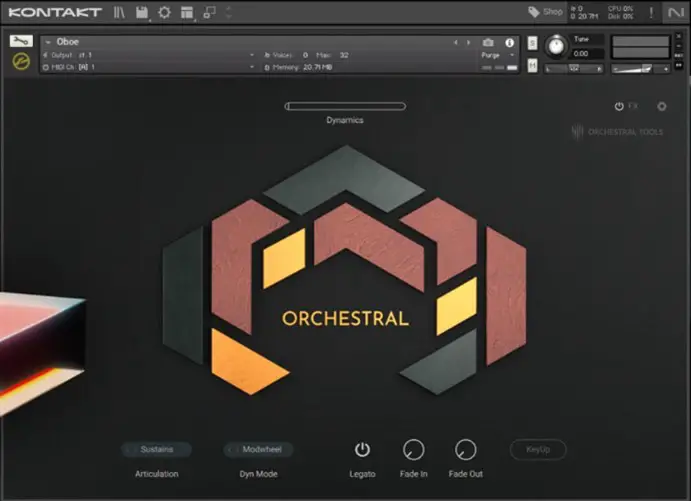
Task: Adjust the instrument volume slider
Action: pyautogui.click(x=640, y=68)
